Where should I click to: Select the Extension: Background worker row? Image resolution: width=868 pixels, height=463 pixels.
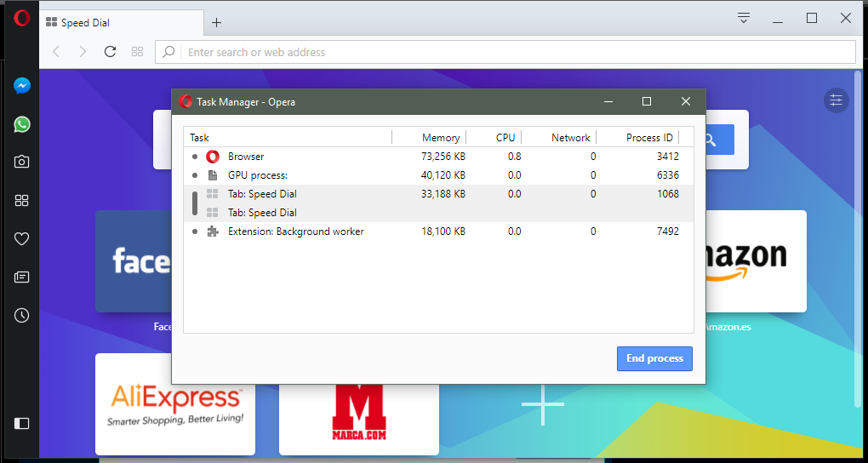tap(340, 231)
